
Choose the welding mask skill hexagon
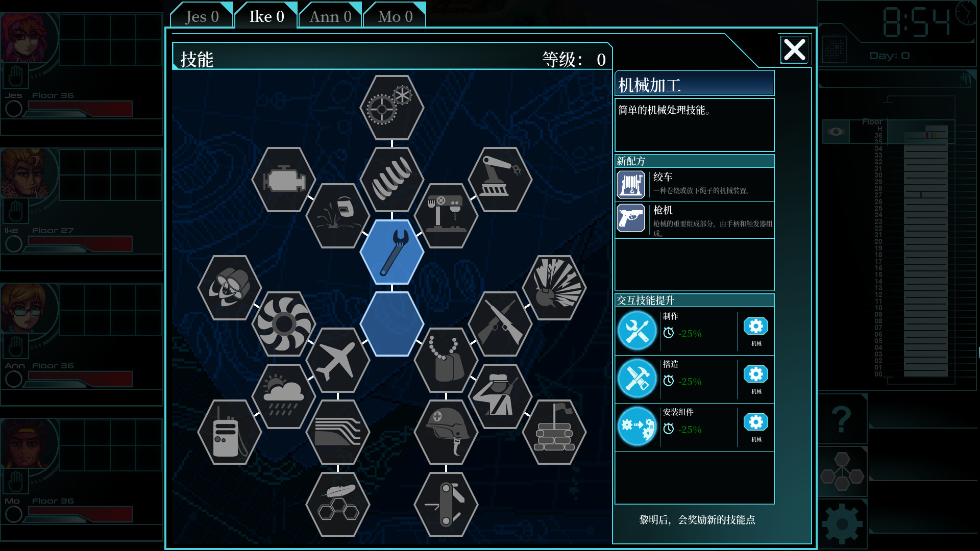pyautogui.click(x=337, y=216)
